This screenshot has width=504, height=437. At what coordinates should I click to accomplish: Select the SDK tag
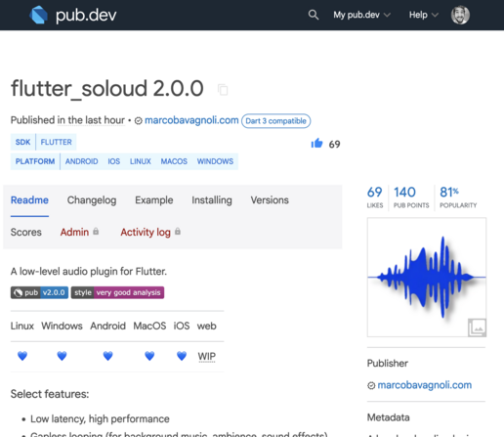(22, 142)
